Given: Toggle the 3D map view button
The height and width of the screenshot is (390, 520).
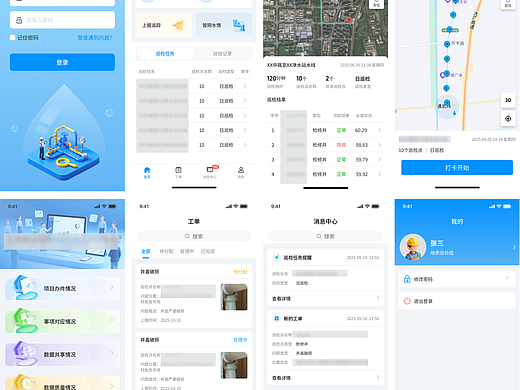Looking at the screenshot, I should tap(508, 100).
